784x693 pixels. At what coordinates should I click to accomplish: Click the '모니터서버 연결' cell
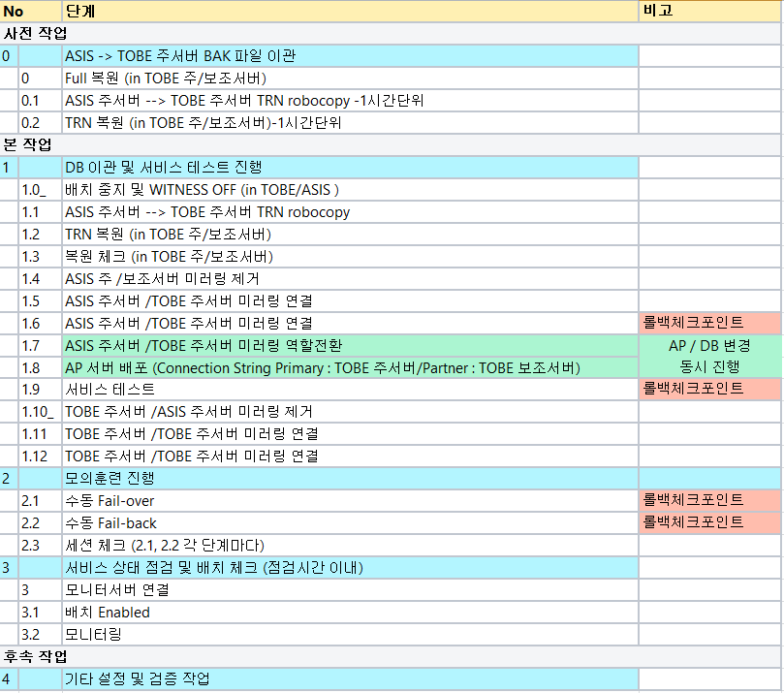(350, 590)
